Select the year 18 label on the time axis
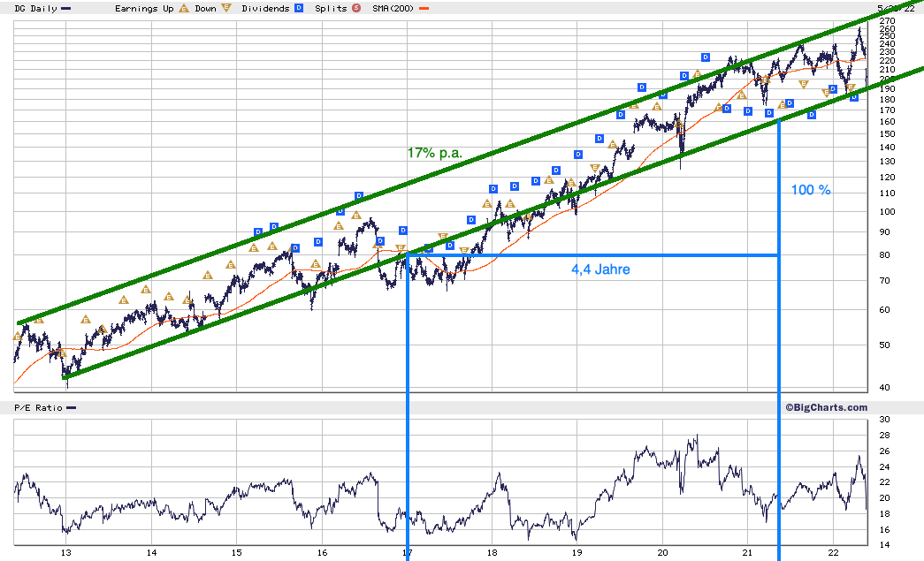Image resolution: width=924 pixels, height=561 pixels. 492,552
